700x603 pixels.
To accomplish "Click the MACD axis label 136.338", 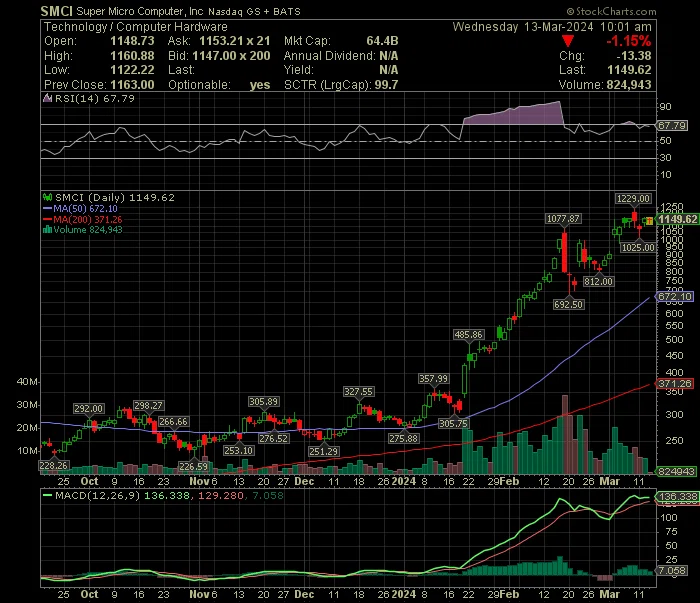I will coord(677,496).
